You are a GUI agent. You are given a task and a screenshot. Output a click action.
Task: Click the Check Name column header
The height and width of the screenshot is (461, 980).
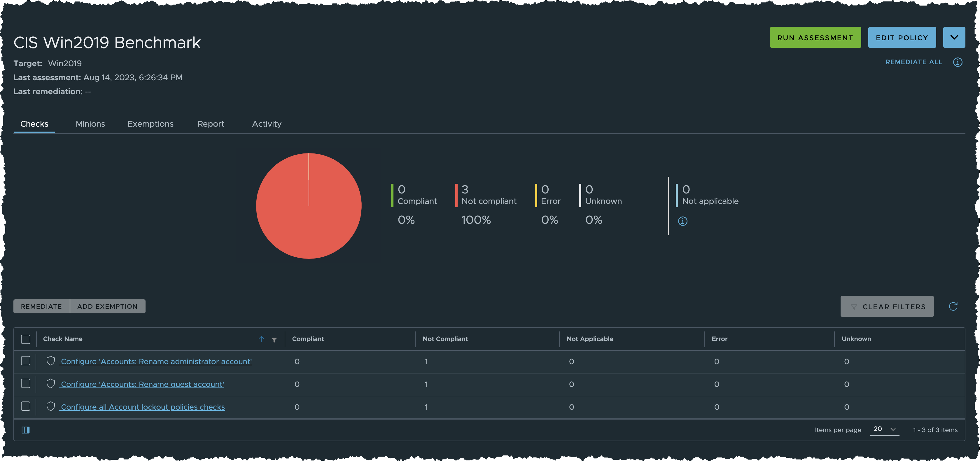(63, 339)
